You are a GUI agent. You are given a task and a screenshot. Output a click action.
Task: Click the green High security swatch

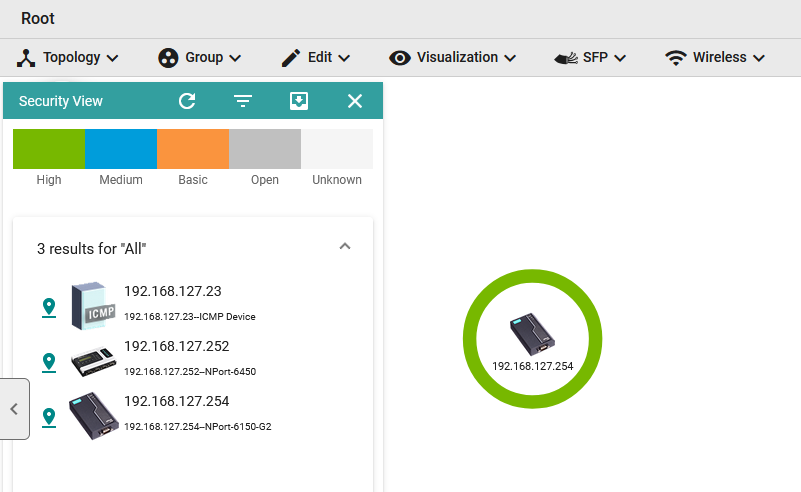[x=49, y=149]
